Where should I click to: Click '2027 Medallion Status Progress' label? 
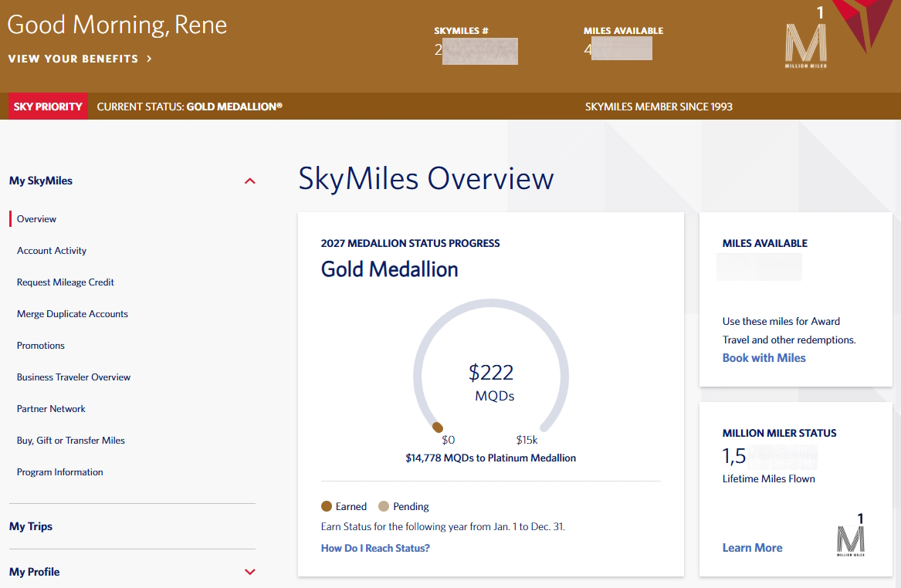(x=410, y=244)
